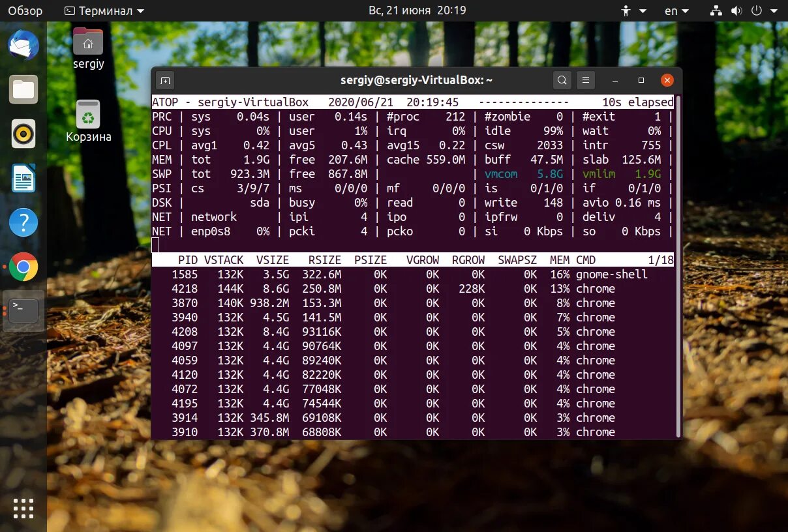Viewport: 788px width, 532px height.
Task: Open the Files application in the dock
Action: click(23, 89)
